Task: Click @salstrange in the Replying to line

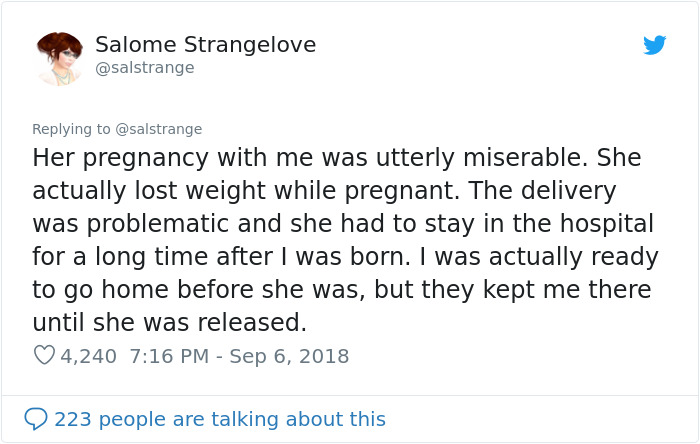Action: [x=158, y=129]
